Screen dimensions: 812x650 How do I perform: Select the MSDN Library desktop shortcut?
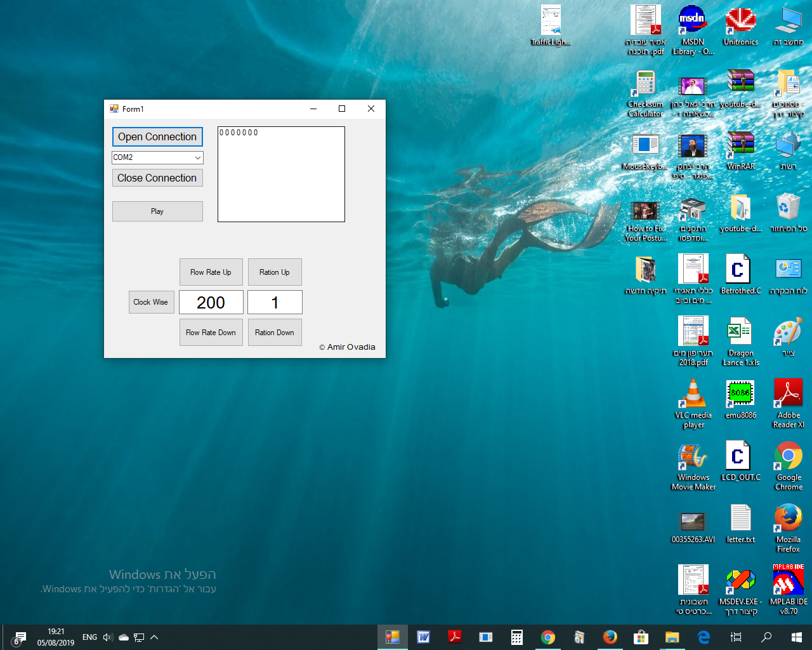(693, 30)
